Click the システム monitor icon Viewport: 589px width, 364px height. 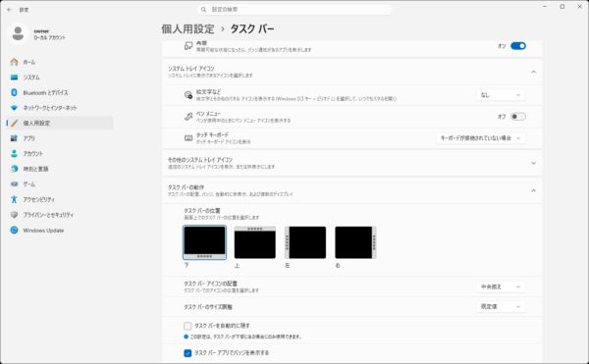[14, 78]
